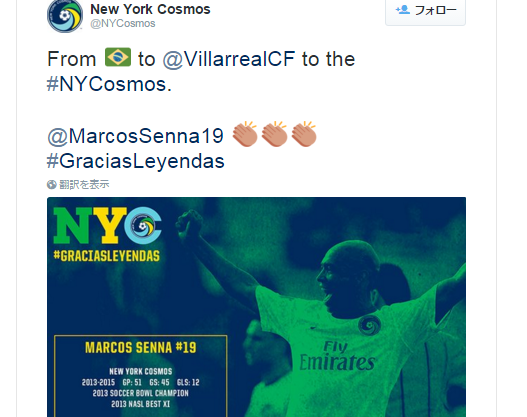Viewport: 527px width, 417px height.
Task: Show translation via 翻訳を表示 link
Action: [x=84, y=184]
